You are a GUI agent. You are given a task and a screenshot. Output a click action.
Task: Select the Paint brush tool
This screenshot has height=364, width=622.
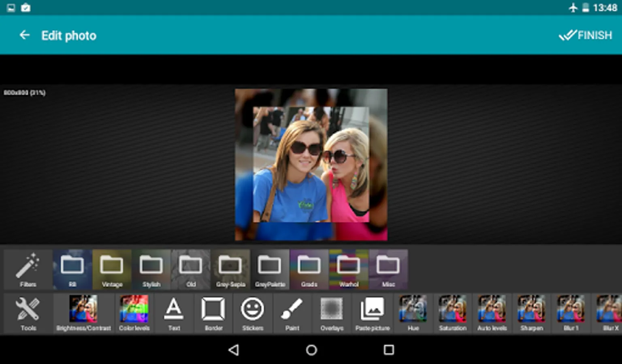pyautogui.click(x=292, y=313)
